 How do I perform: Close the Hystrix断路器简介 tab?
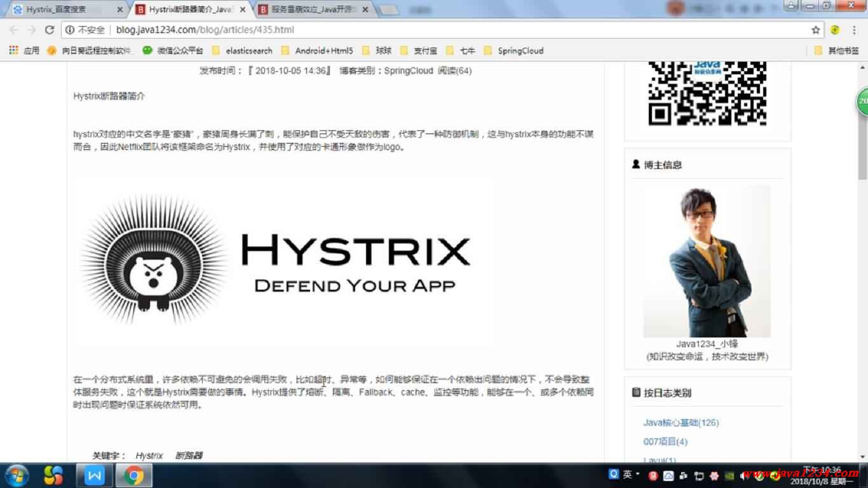pos(242,10)
